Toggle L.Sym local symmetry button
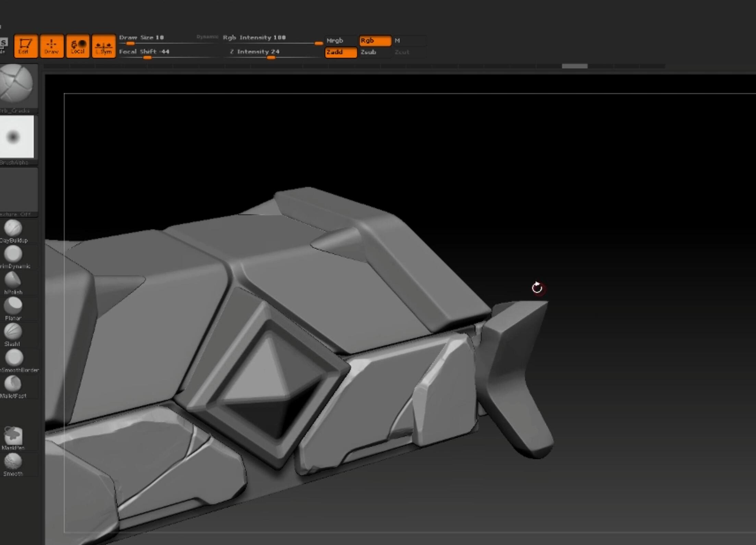 (104, 46)
